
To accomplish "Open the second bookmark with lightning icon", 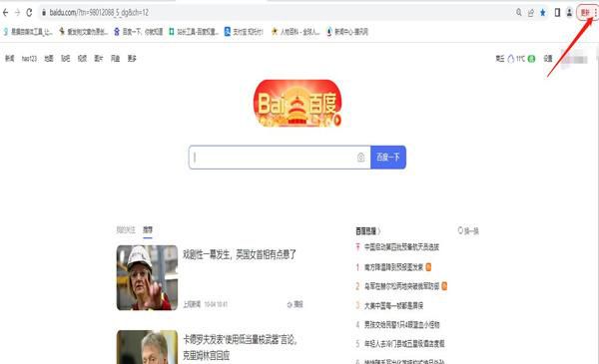I will tap(83, 32).
